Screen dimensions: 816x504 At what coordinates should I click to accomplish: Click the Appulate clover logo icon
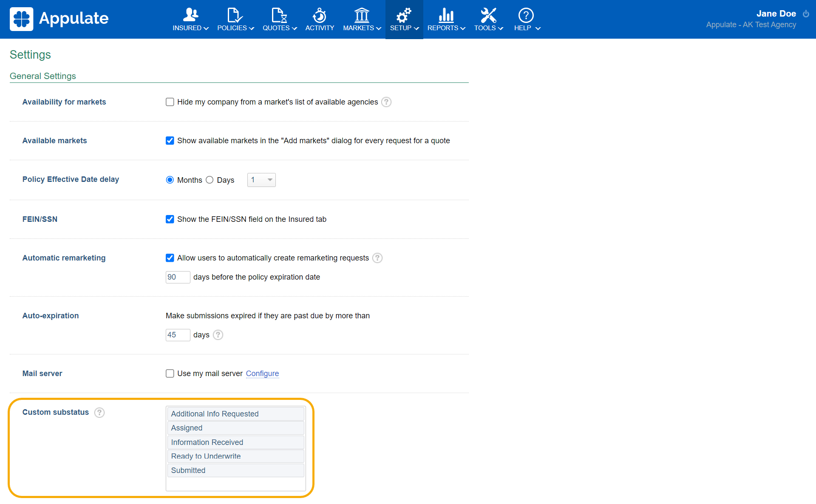21,19
